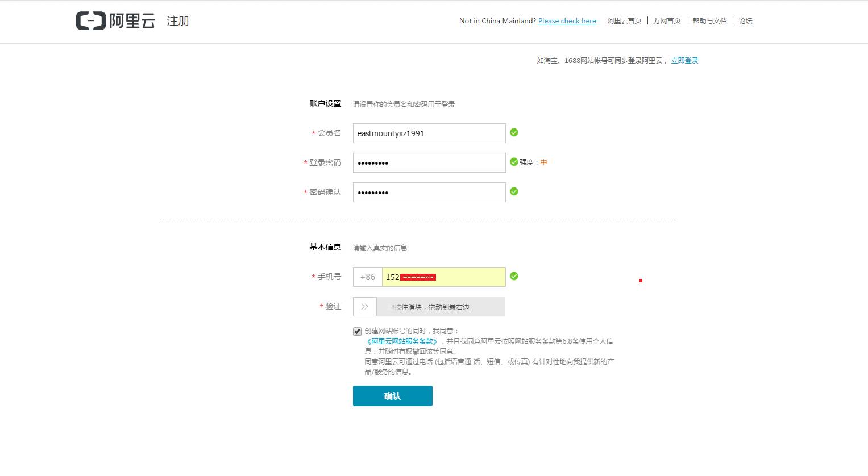Click the 如淘宝、1688网站帐号 notice text
The image size is (868, 476).
click(601, 61)
